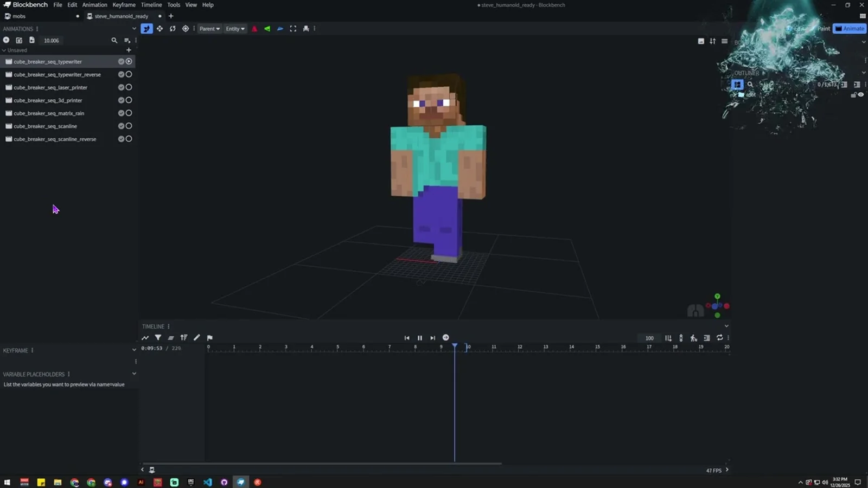The image size is (868, 488).
Task: Collapse the Animations panel chevron
Action: pos(134,29)
